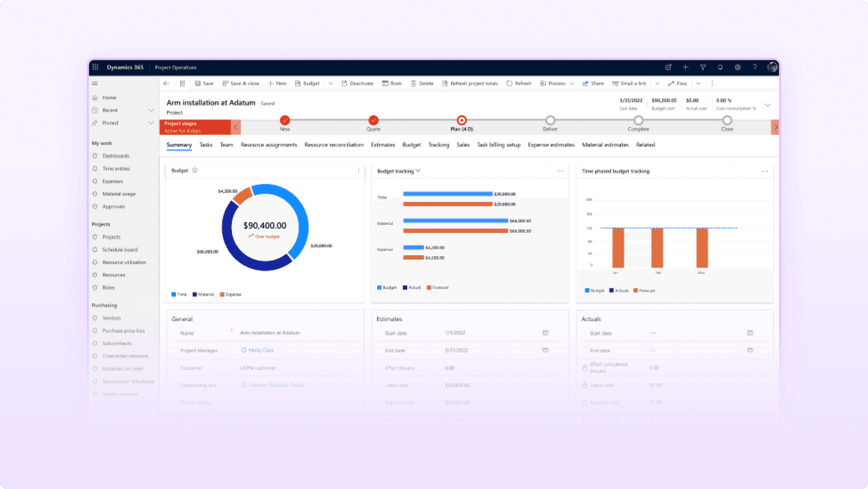Open help question mark icon

755,68
